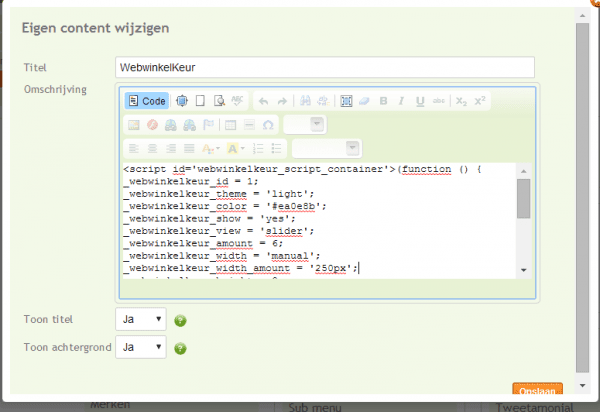
Task: Click the new page icon
Action: coord(200,100)
